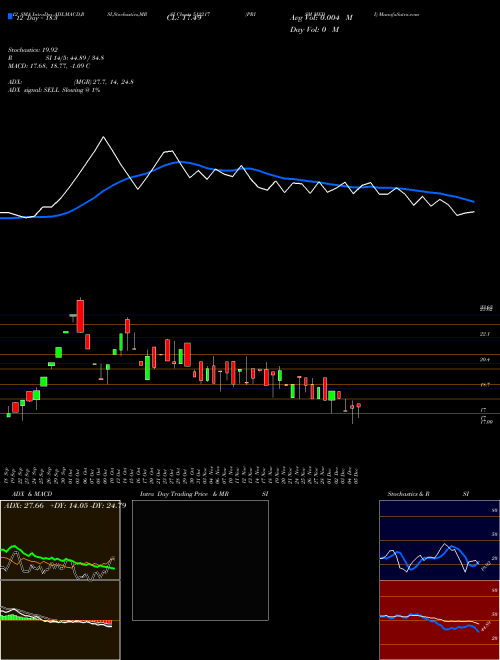Click 'ADX: 27.66 +DY: 14.05 -DY: 24.79' readout
This screenshot has height=660, width=500.
click(x=65, y=506)
